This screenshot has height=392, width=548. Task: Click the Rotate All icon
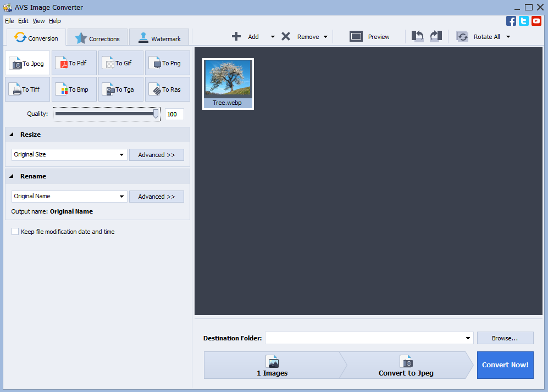(462, 37)
